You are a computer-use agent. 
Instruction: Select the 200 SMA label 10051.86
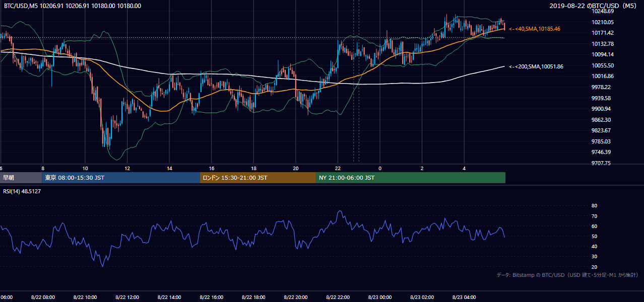coord(536,66)
